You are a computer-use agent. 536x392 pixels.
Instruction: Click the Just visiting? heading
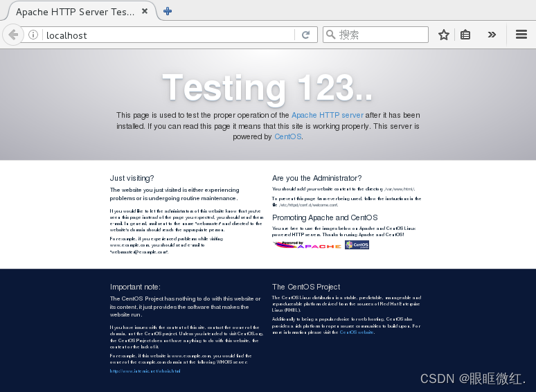click(x=132, y=178)
